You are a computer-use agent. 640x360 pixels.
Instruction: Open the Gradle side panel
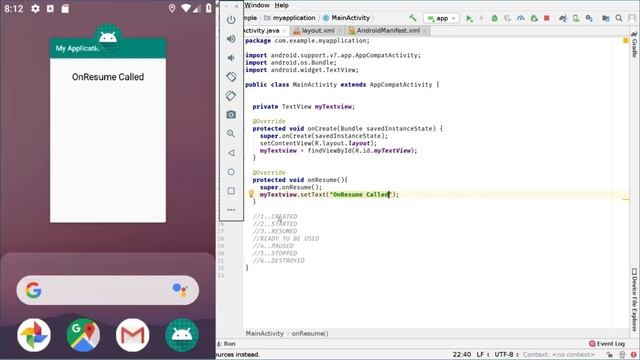pos(634,44)
